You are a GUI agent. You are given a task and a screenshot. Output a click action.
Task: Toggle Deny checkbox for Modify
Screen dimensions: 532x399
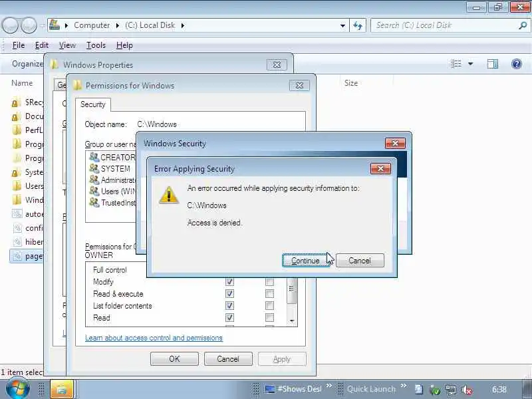coord(270,281)
